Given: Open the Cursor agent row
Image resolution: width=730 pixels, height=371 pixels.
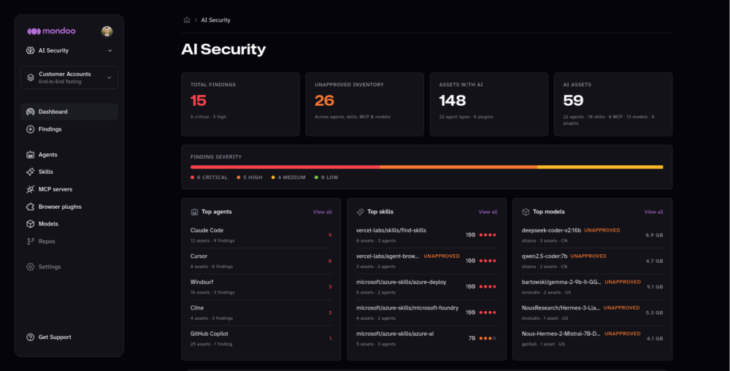Looking at the screenshot, I should (261, 261).
